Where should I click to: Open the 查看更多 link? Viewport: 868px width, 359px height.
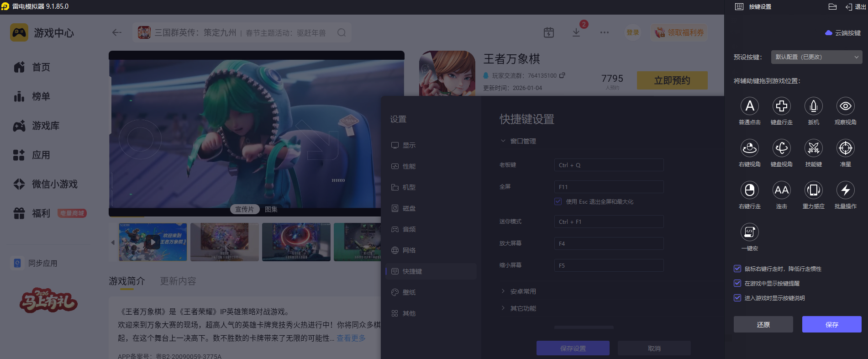click(351, 338)
